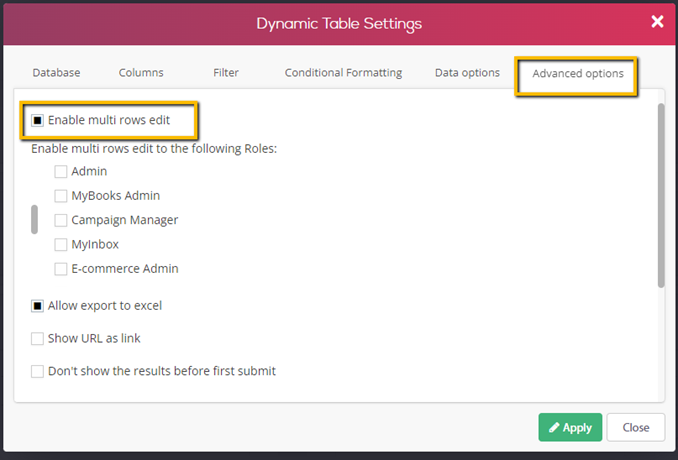Click the green Apply button
This screenshot has width=678, height=460.
click(x=570, y=427)
